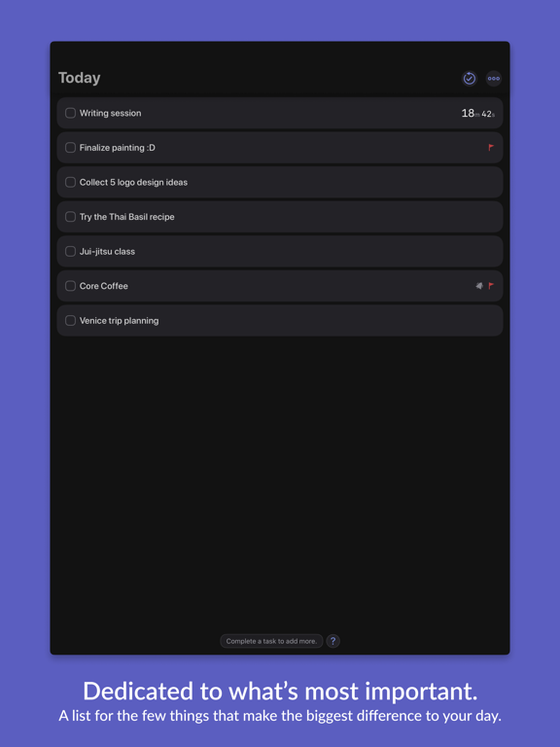This screenshot has width=560, height=747.
Task: Open the three-dots more options menu
Action: coord(493,78)
